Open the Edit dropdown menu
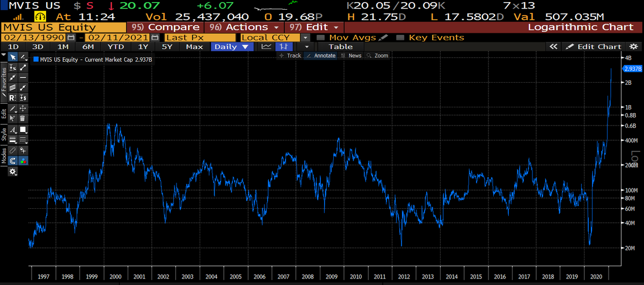The height and width of the screenshot is (285, 644). pyautogui.click(x=314, y=27)
